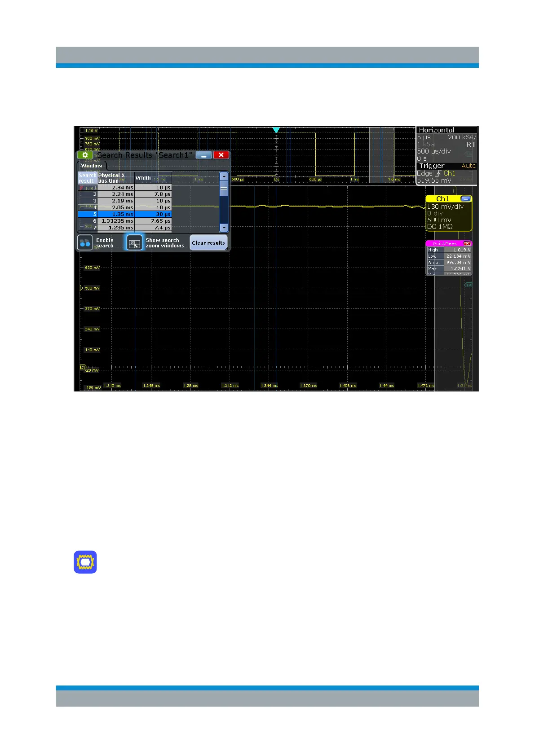
Task: Click the 7.65 µs width cell
Action: (x=153, y=221)
